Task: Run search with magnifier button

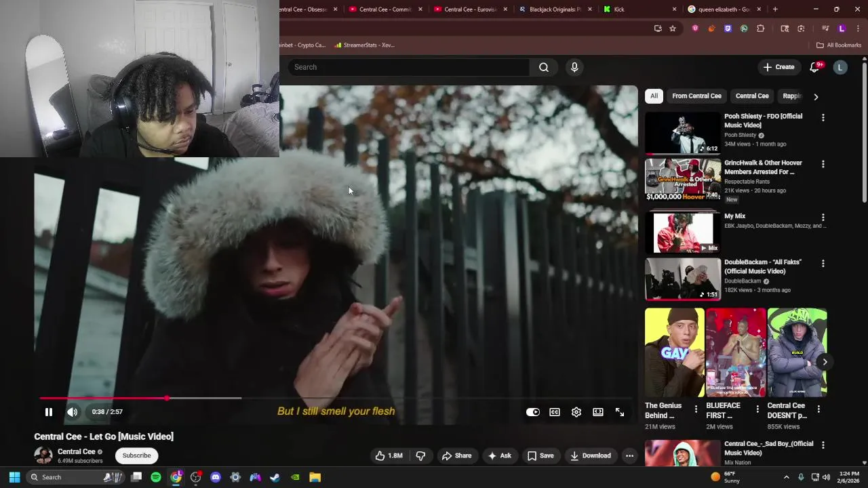Action: [544, 67]
